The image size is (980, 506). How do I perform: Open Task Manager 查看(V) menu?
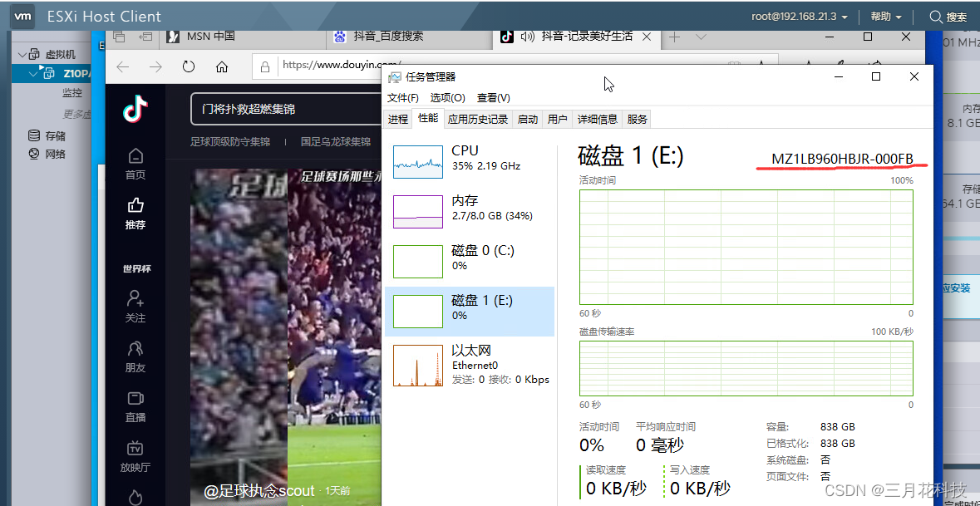[494, 98]
